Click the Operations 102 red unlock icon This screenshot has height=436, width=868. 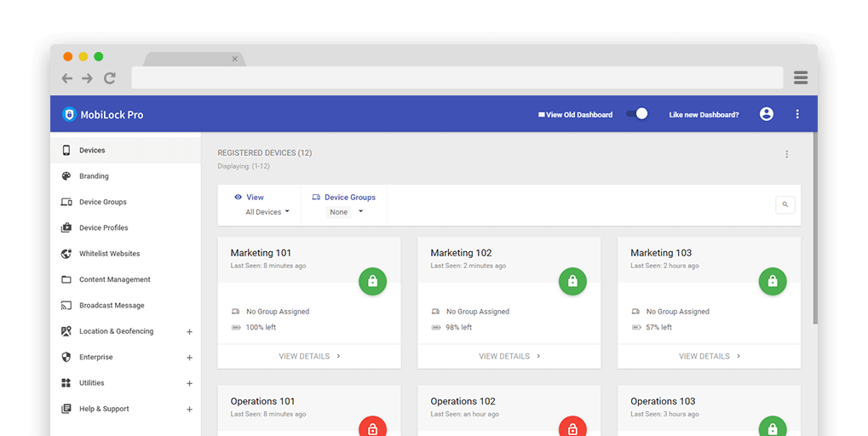[572, 427]
